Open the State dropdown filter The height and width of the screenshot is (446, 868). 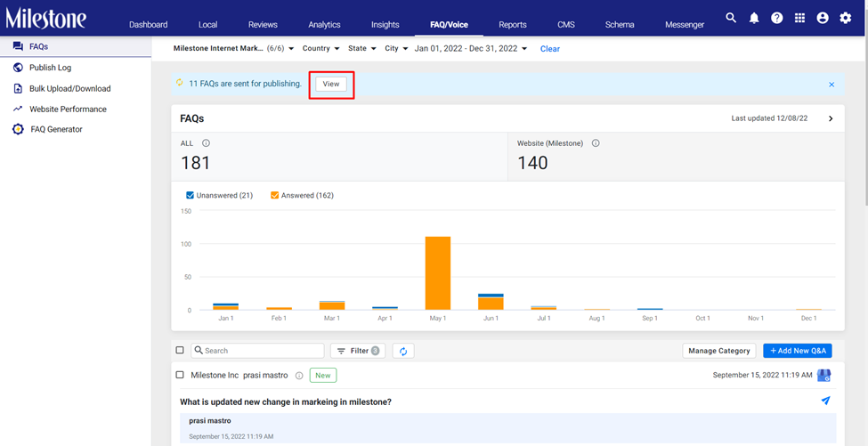pyautogui.click(x=362, y=48)
